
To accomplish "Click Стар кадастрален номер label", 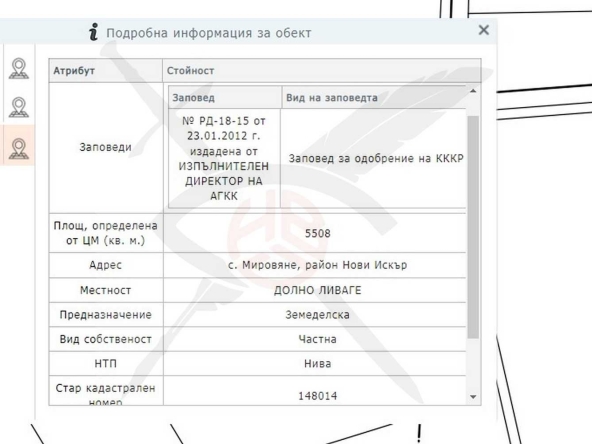I will (105, 394).
